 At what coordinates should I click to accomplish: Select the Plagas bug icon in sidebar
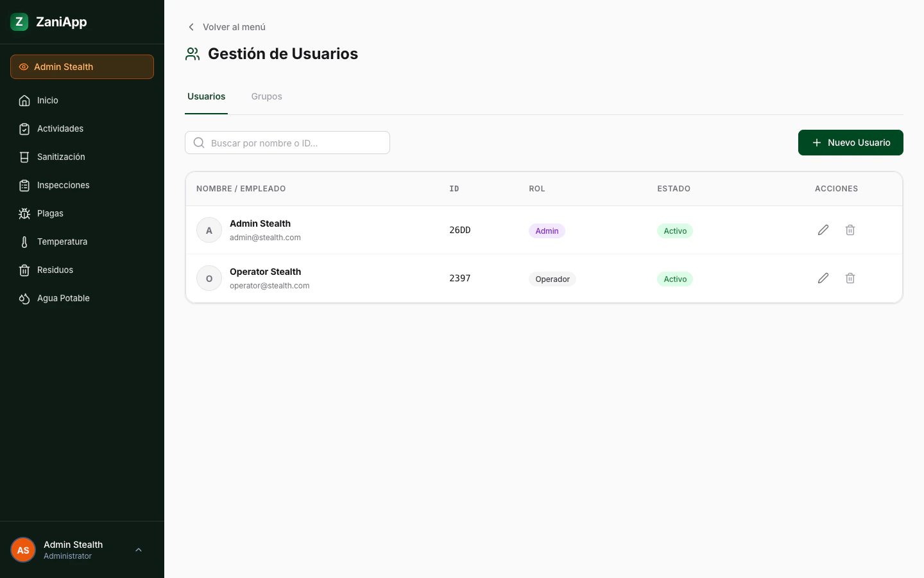pyautogui.click(x=24, y=213)
